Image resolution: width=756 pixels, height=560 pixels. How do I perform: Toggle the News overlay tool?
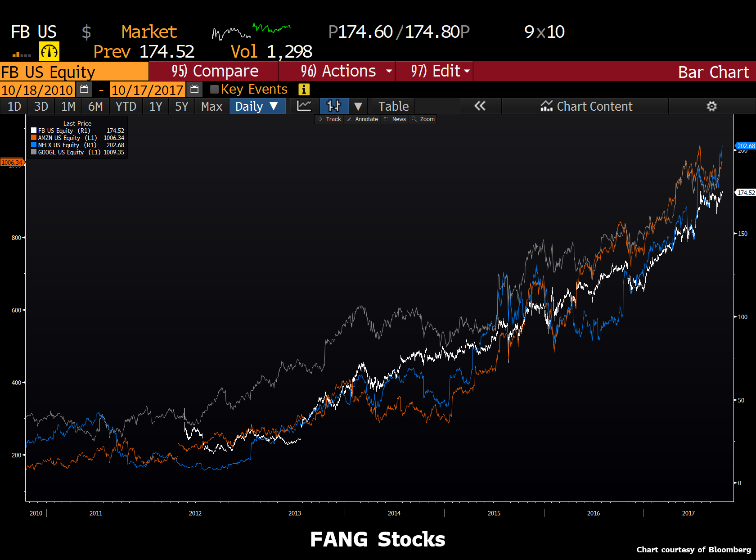[x=395, y=119]
